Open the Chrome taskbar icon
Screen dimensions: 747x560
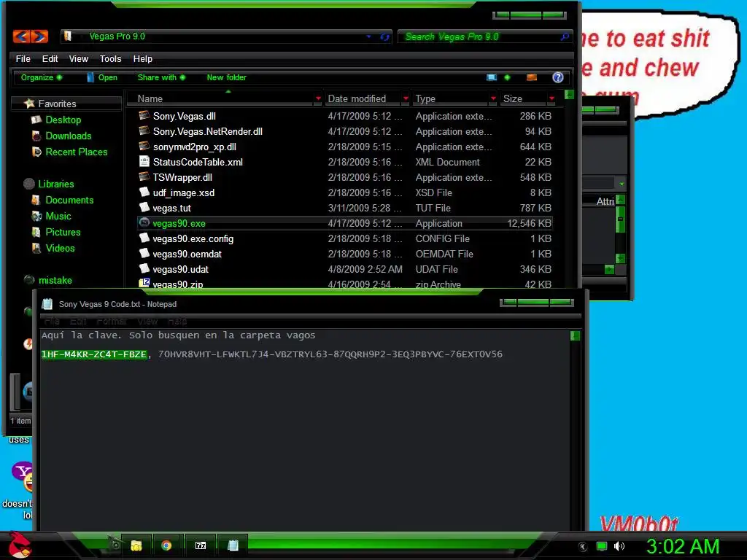pos(166,545)
